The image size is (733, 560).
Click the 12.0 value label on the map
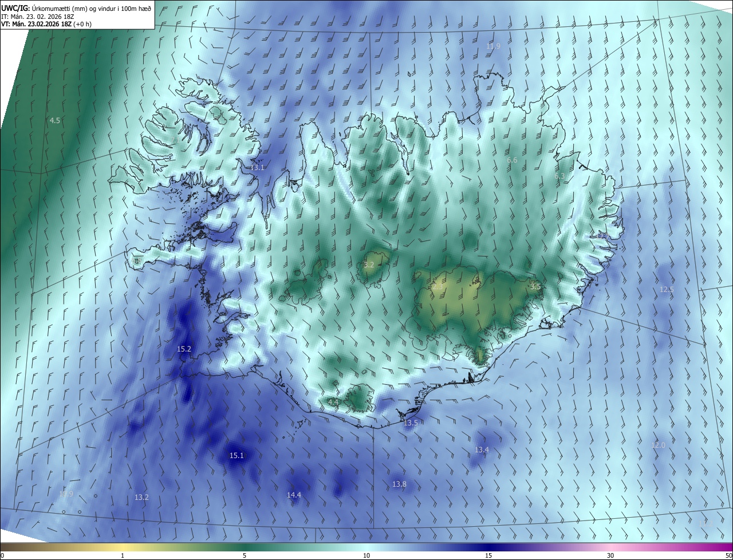(x=659, y=445)
